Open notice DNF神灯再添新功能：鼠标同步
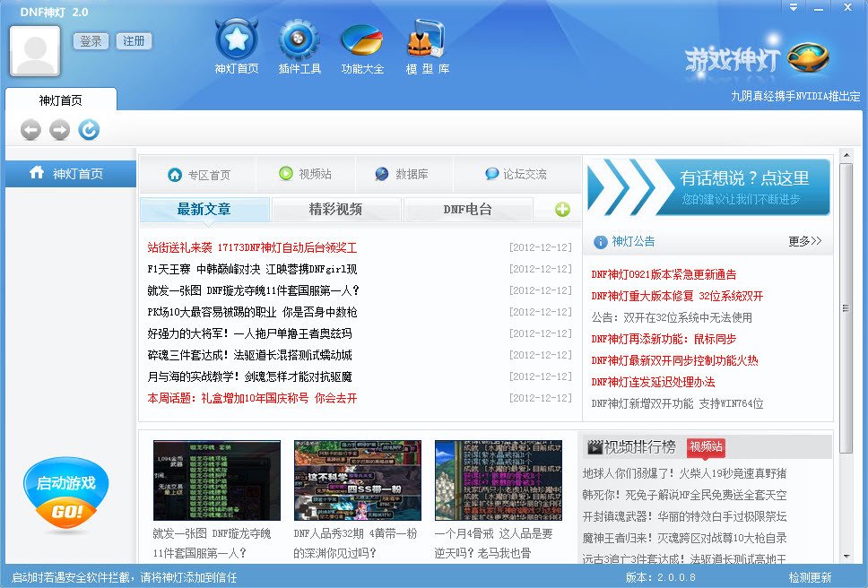Viewport: 868px width, 588px height. pos(664,339)
